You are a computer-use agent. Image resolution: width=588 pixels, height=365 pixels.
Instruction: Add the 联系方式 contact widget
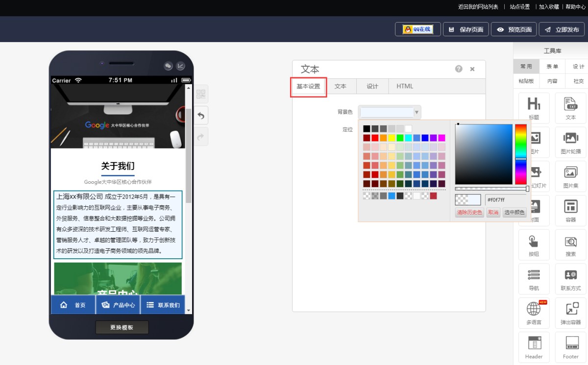tap(570, 279)
